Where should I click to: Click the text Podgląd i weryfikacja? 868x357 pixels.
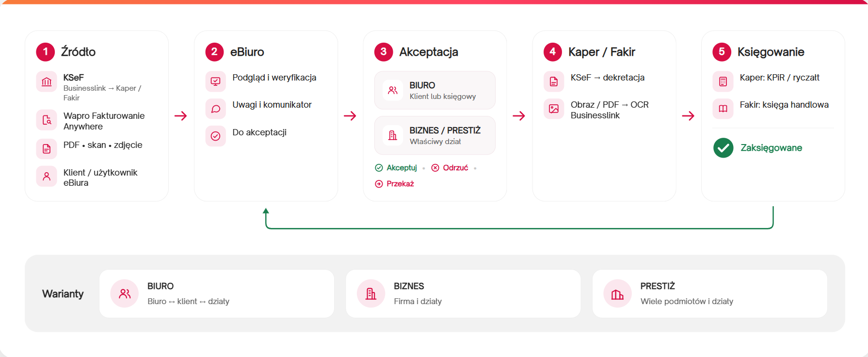click(274, 78)
